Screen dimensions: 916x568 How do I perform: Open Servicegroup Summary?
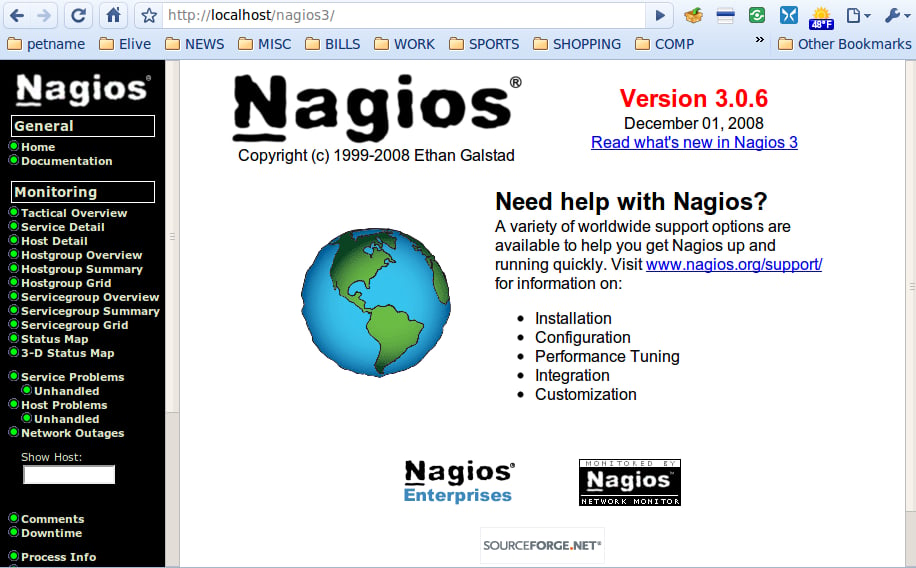click(91, 311)
